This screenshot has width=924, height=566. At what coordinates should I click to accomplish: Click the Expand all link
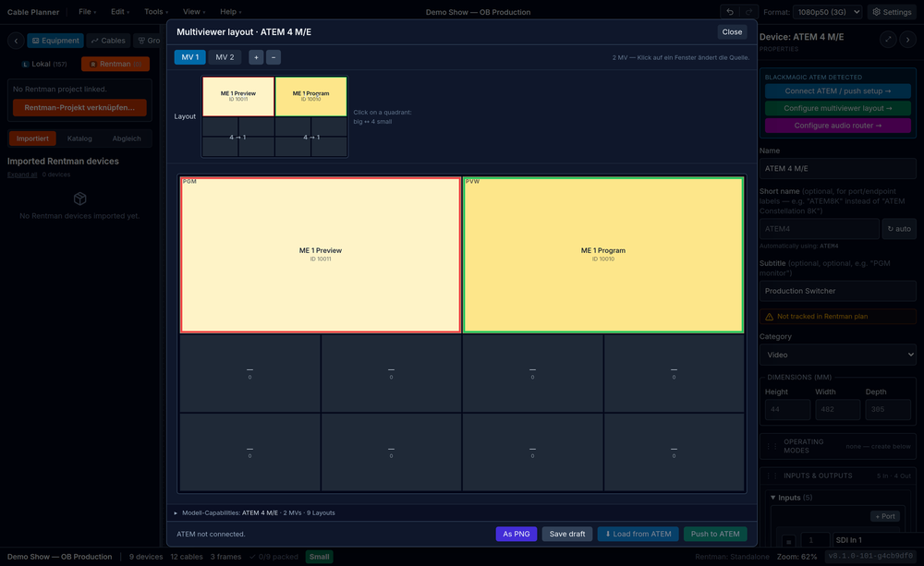tap(22, 175)
